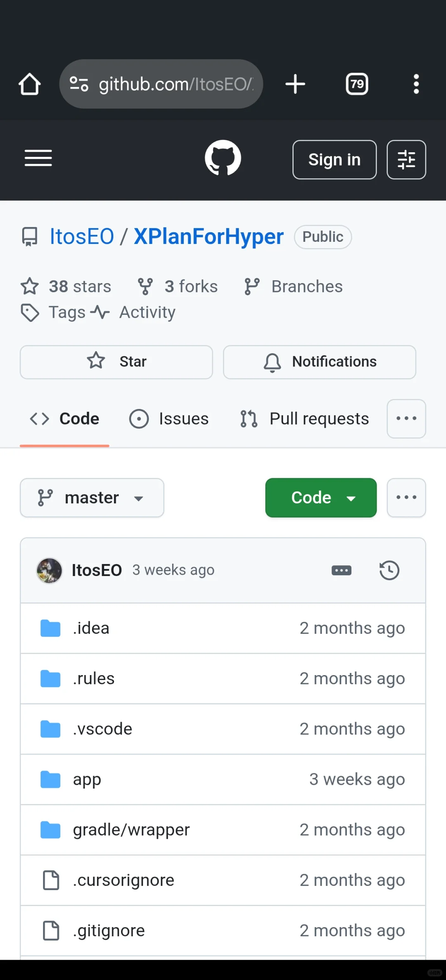The image size is (446, 980).
Task: Open the master branch dropdown
Action: [x=92, y=498]
